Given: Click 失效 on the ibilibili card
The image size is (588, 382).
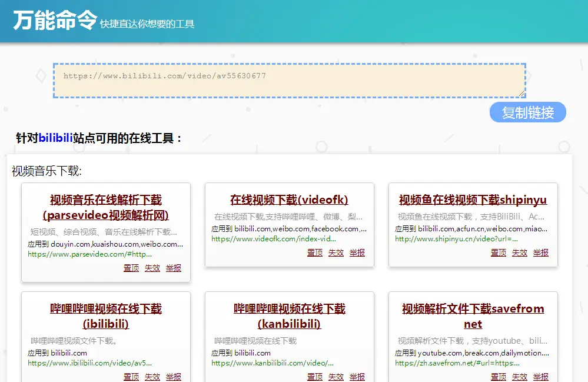Looking at the screenshot, I should tap(152, 377).
